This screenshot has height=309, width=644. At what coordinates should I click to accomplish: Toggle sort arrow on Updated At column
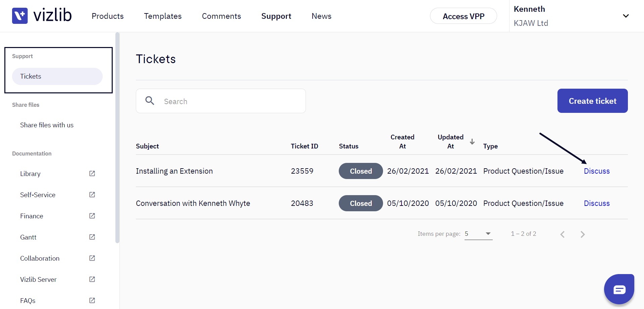coord(472,142)
